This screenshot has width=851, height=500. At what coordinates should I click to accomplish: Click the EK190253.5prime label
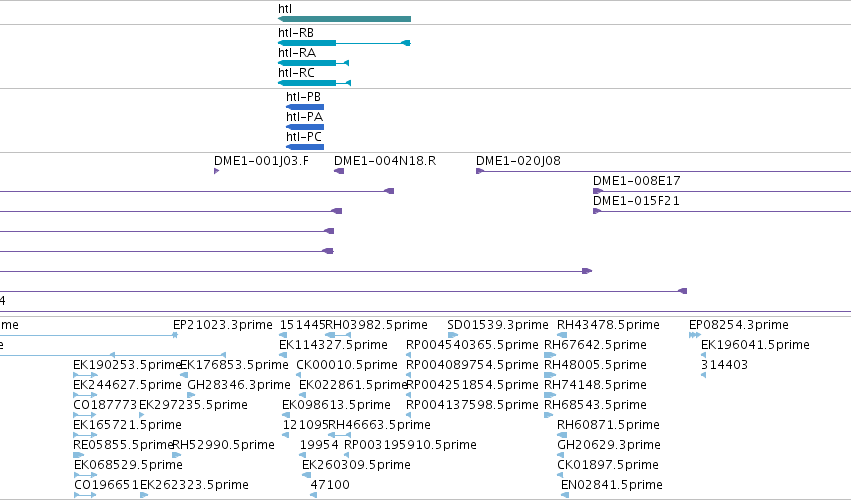[126, 365]
